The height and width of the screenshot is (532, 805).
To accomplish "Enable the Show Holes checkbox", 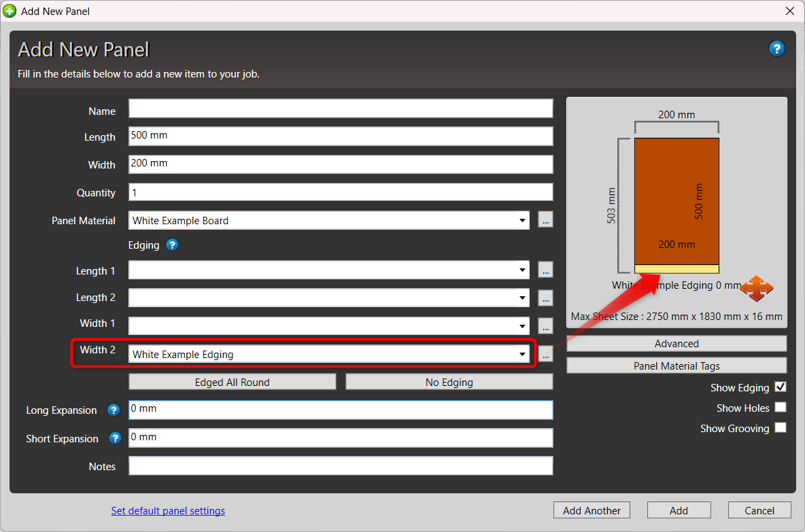I will coord(781,408).
